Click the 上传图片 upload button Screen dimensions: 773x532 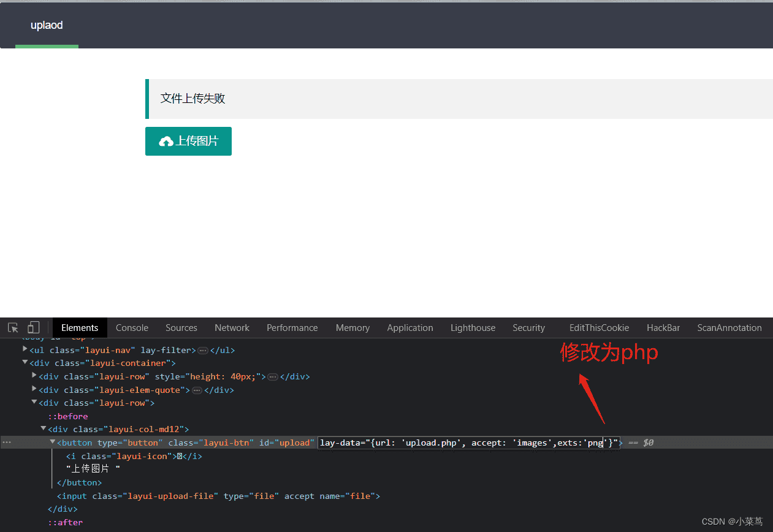(x=188, y=141)
